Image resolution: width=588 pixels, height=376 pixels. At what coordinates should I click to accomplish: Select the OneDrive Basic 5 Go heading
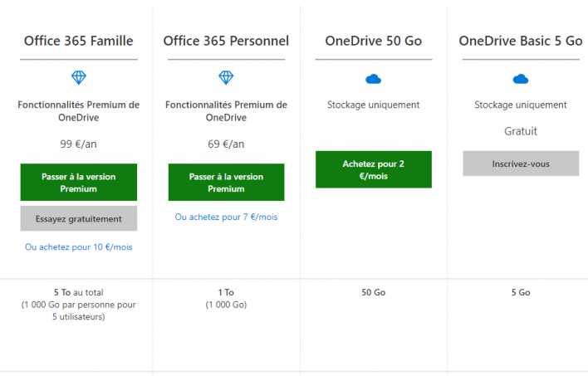pyautogui.click(x=521, y=41)
